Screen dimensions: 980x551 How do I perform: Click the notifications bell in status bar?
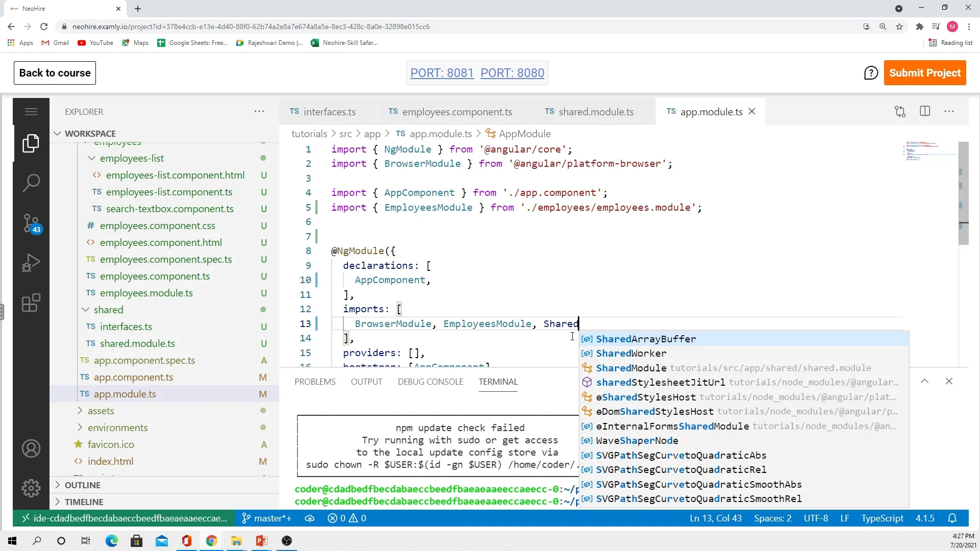pos(952,518)
